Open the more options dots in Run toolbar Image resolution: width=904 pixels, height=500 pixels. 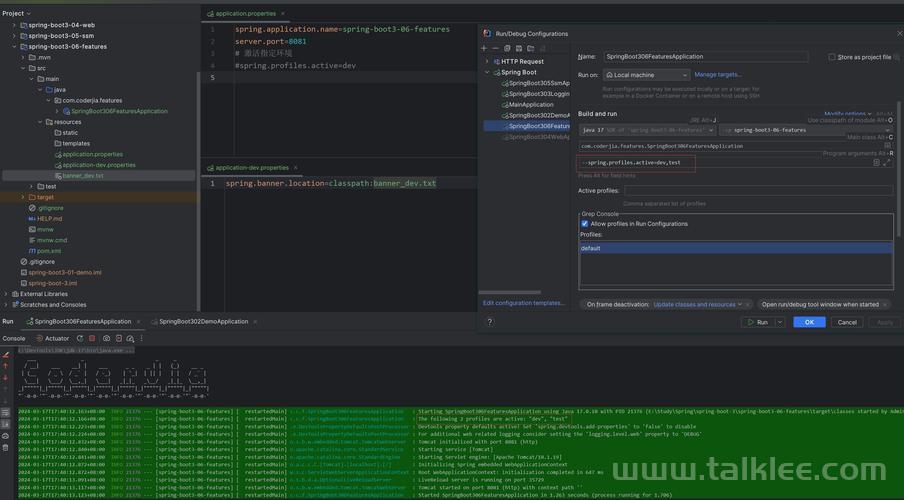(x=142, y=339)
